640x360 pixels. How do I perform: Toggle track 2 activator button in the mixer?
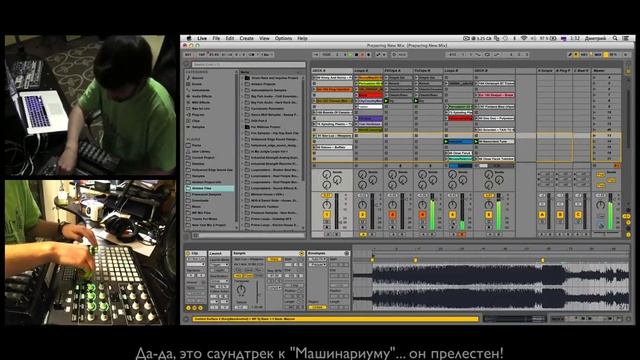pyautogui.click(x=362, y=215)
